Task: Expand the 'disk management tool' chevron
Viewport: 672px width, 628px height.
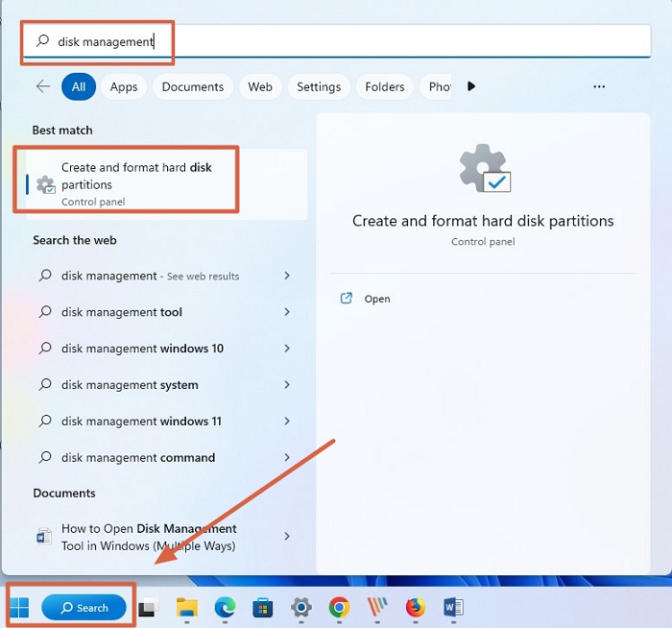Action: (287, 312)
